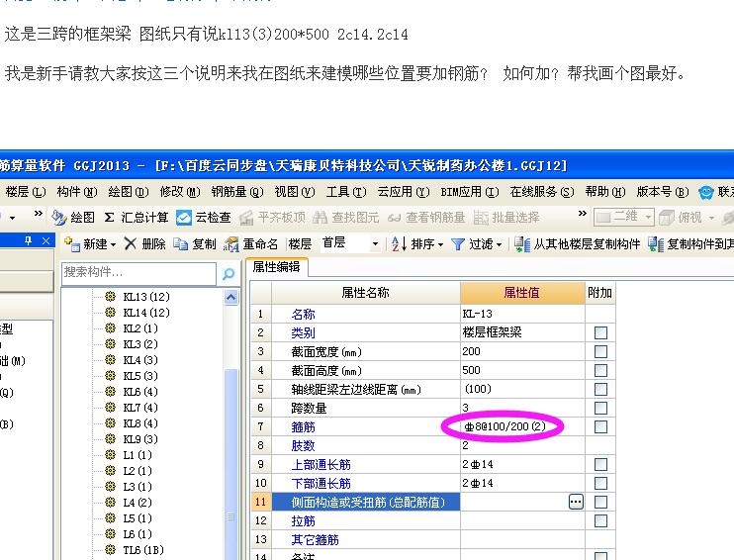This screenshot has height=560, width=734.
Task: Open 在线服务(S) menu
Action: (542, 192)
